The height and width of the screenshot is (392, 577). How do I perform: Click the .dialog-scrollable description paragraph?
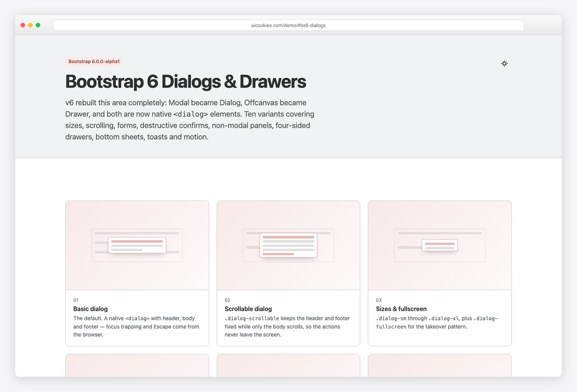click(x=288, y=327)
